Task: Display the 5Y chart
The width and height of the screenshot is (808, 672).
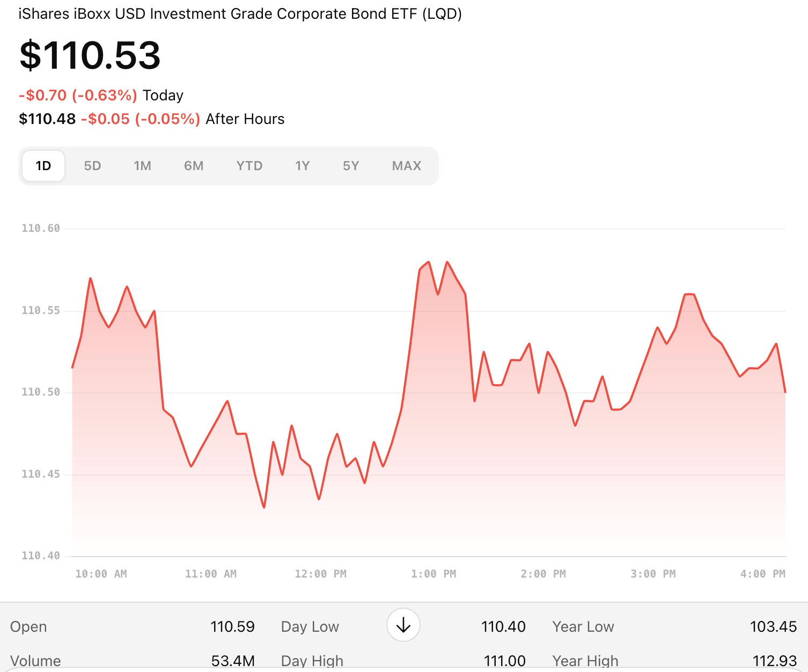Action: [x=351, y=166]
